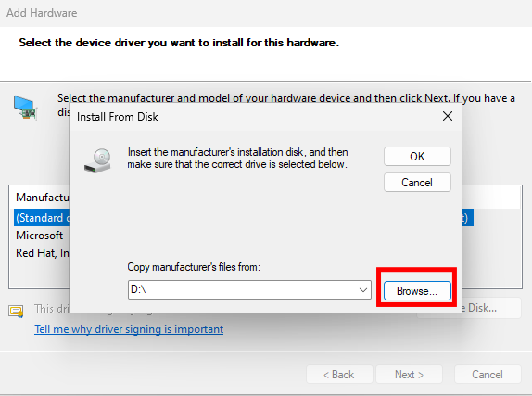Click the disk drive icon in dialog
This screenshot has height=396, width=532.
[x=97, y=160]
